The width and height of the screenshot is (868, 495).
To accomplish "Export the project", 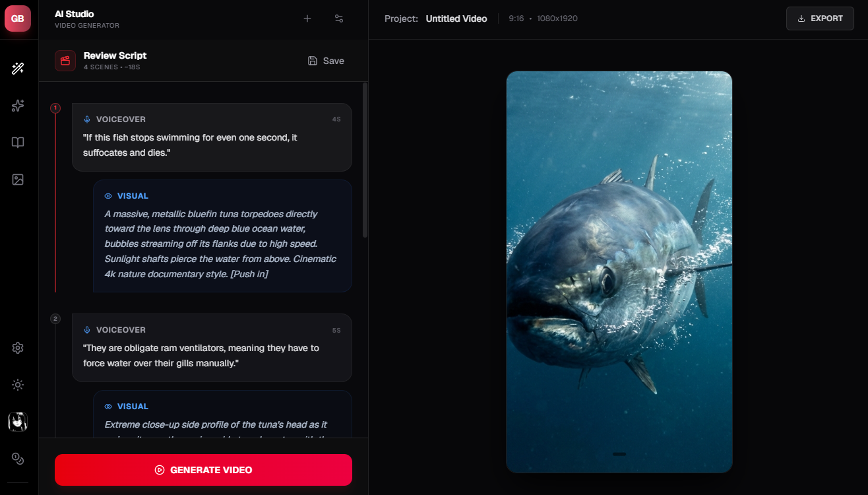I will coord(820,18).
